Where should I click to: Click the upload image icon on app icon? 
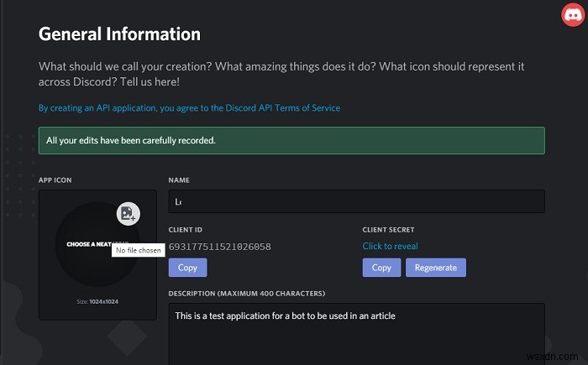pos(129,214)
